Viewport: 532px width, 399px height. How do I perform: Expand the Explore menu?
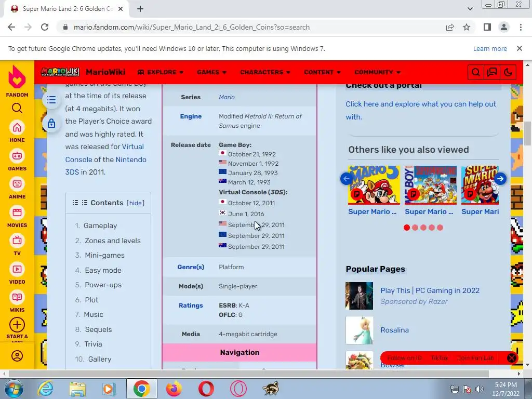[x=161, y=72]
